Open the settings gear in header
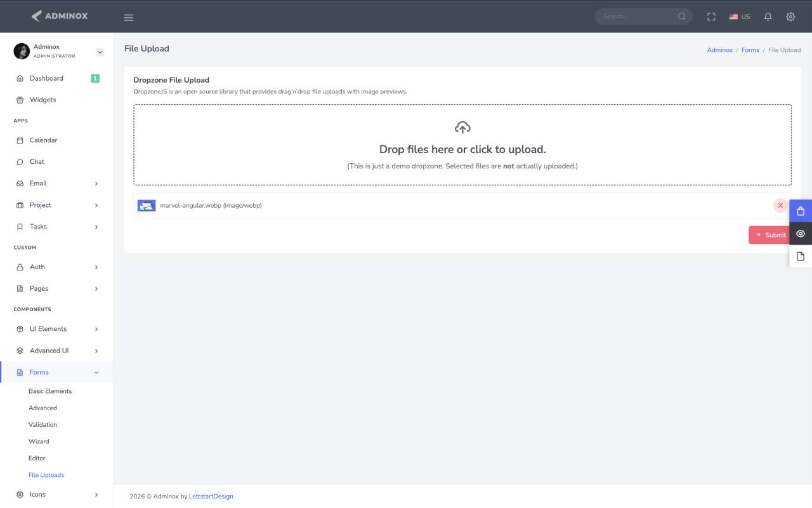Image resolution: width=812 pixels, height=508 pixels. pos(790,17)
